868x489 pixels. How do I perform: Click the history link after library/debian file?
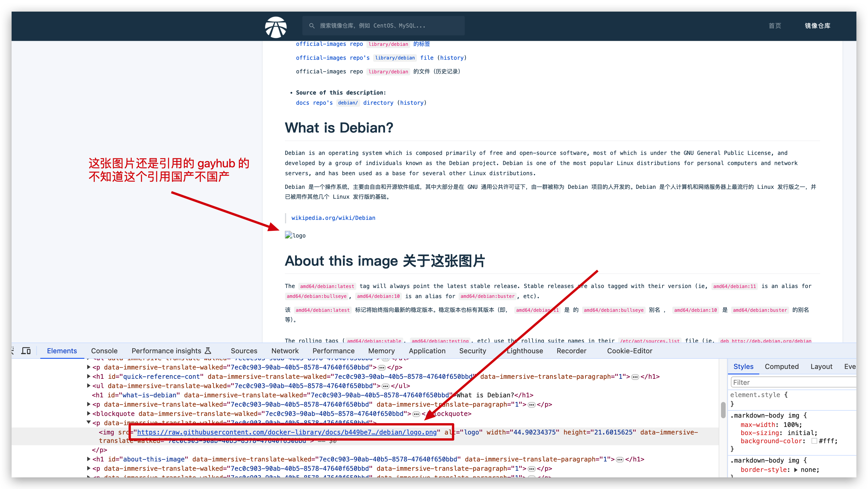(452, 58)
